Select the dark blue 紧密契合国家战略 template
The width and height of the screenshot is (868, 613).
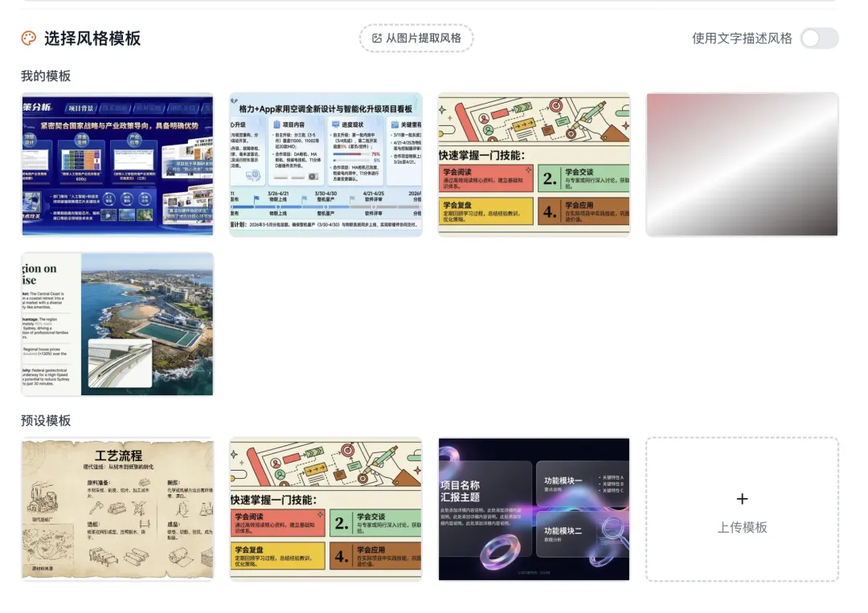117,165
